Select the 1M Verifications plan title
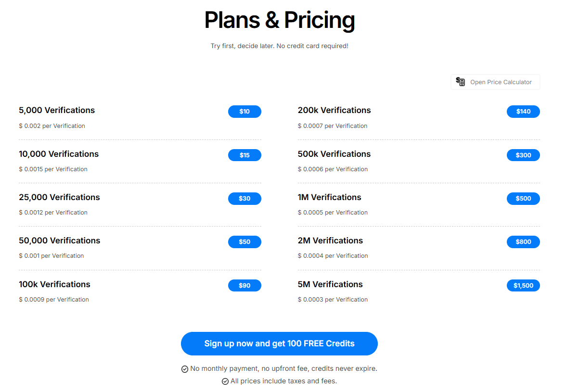This screenshot has width=566, height=392. [329, 197]
